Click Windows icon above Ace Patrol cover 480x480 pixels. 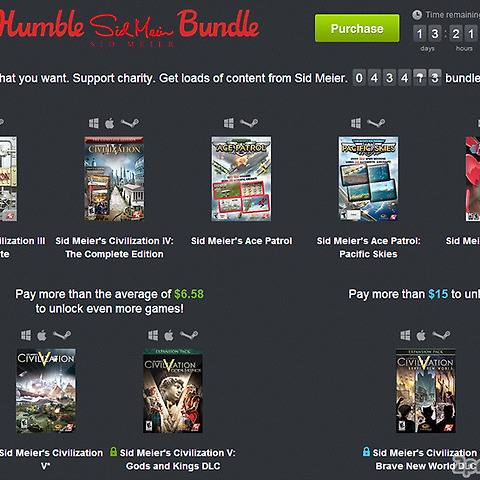(229, 123)
